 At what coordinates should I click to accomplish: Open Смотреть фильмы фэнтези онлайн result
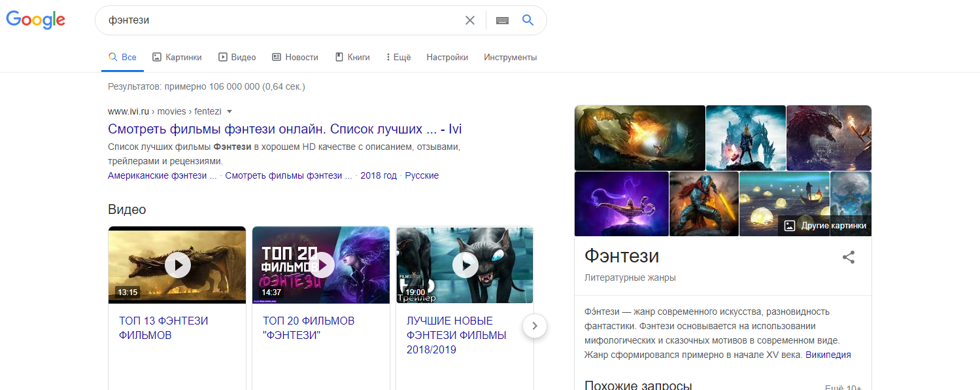coord(284,129)
